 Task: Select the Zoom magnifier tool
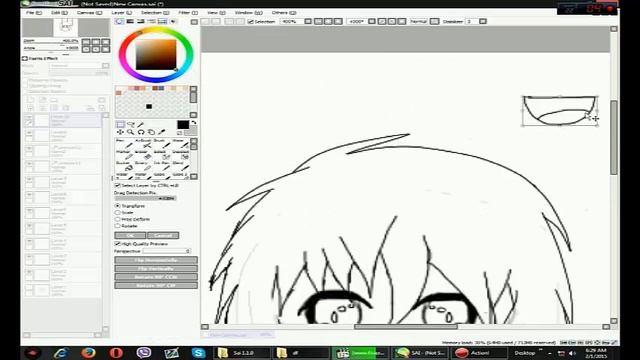click(x=131, y=132)
